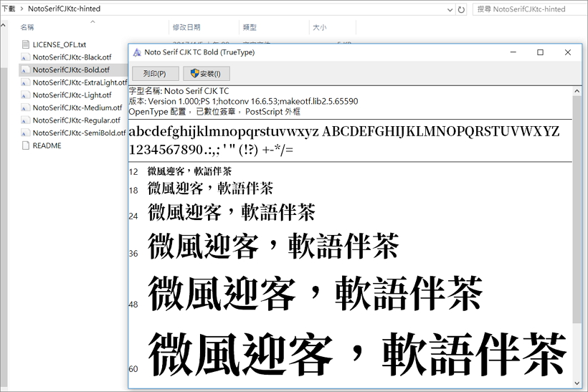The width and height of the screenshot is (588, 392).
Task: Click the 列印(P) print button
Action: tap(156, 73)
